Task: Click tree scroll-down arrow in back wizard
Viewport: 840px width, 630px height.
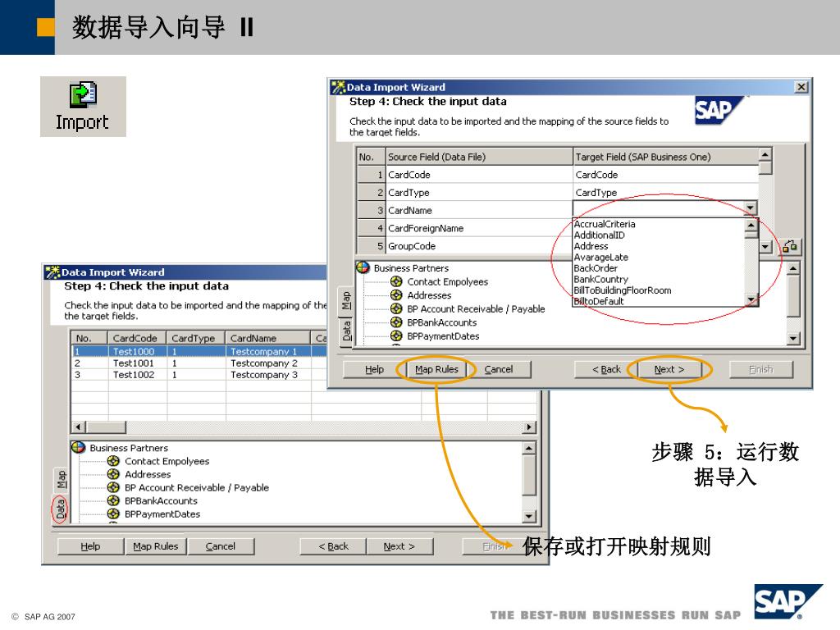Action: tap(528, 517)
